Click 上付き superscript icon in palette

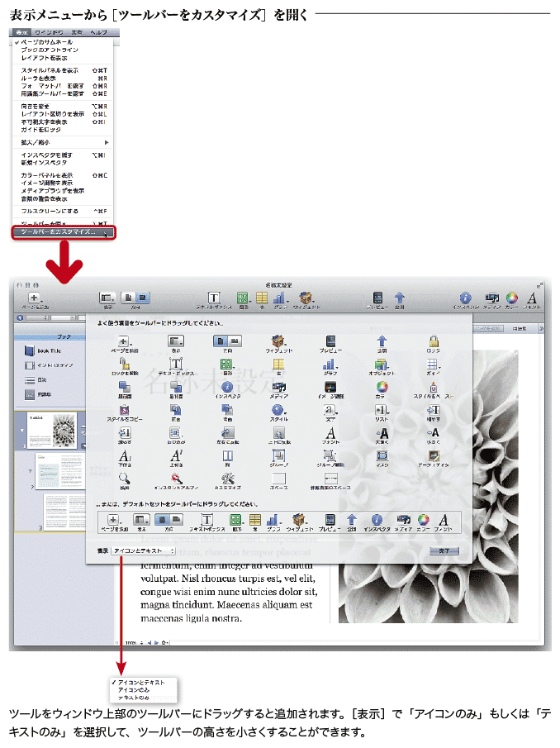click(x=176, y=455)
